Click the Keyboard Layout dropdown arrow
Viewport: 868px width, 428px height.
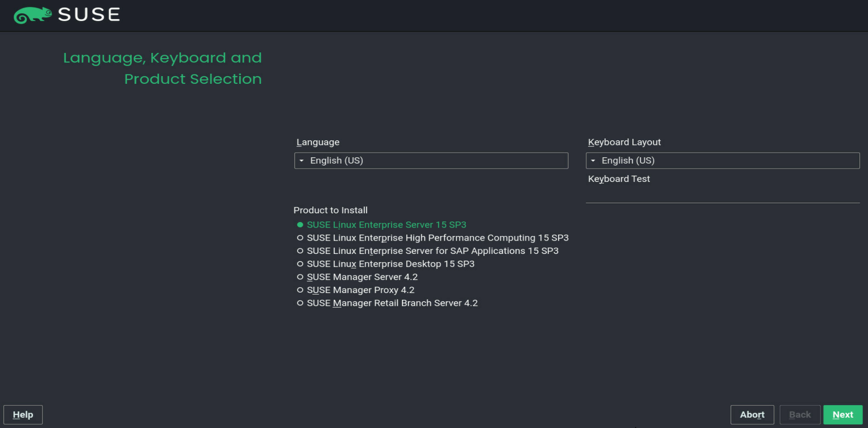point(593,160)
